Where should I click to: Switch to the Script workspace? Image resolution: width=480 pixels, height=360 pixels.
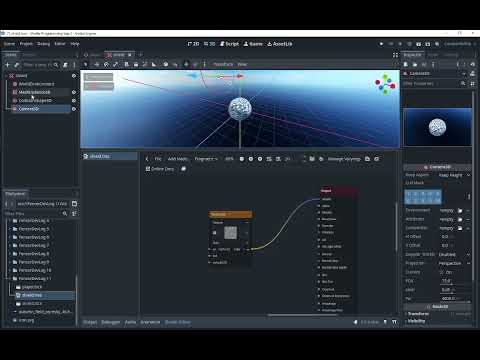[x=229, y=44]
